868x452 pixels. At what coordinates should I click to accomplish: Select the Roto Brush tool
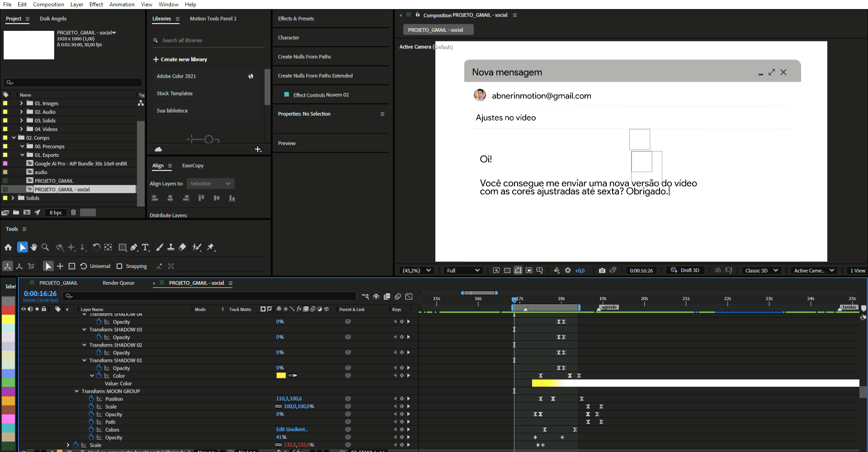click(197, 247)
